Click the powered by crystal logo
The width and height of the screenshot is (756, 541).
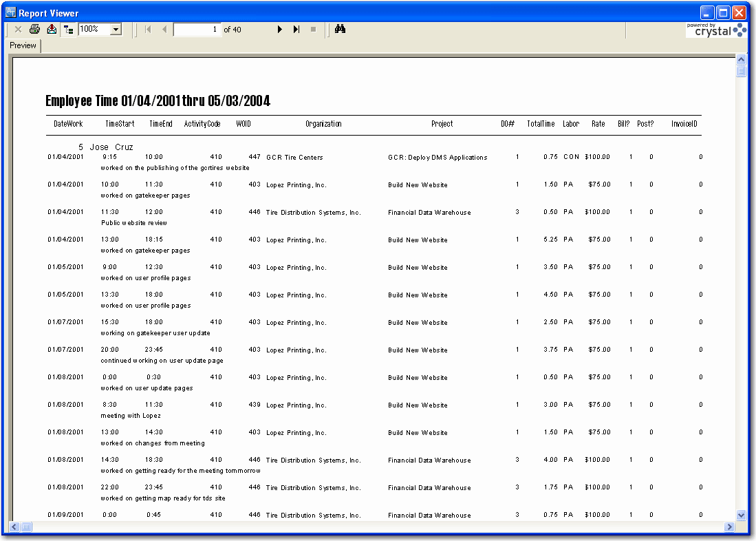pyautogui.click(x=716, y=30)
